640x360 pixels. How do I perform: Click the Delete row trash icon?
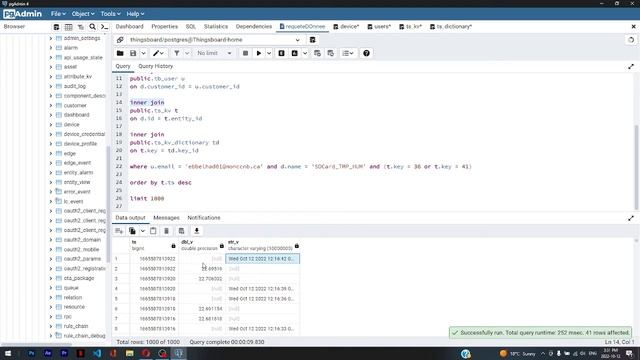(x=167, y=231)
